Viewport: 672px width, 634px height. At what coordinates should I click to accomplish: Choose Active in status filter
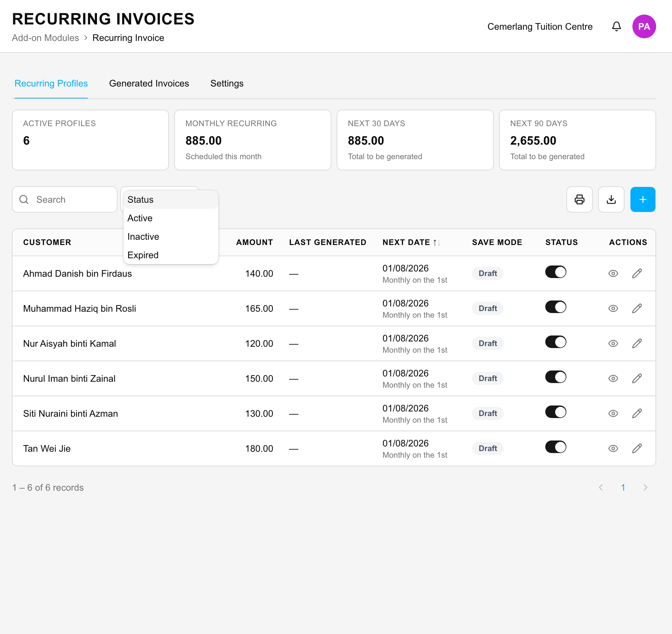(171, 218)
